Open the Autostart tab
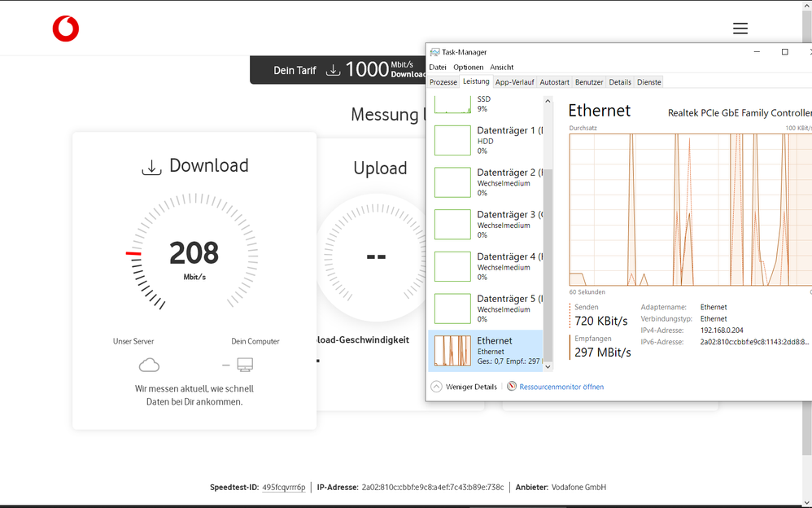The height and width of the screenshot is (508, 812). (x=554, y=82)
